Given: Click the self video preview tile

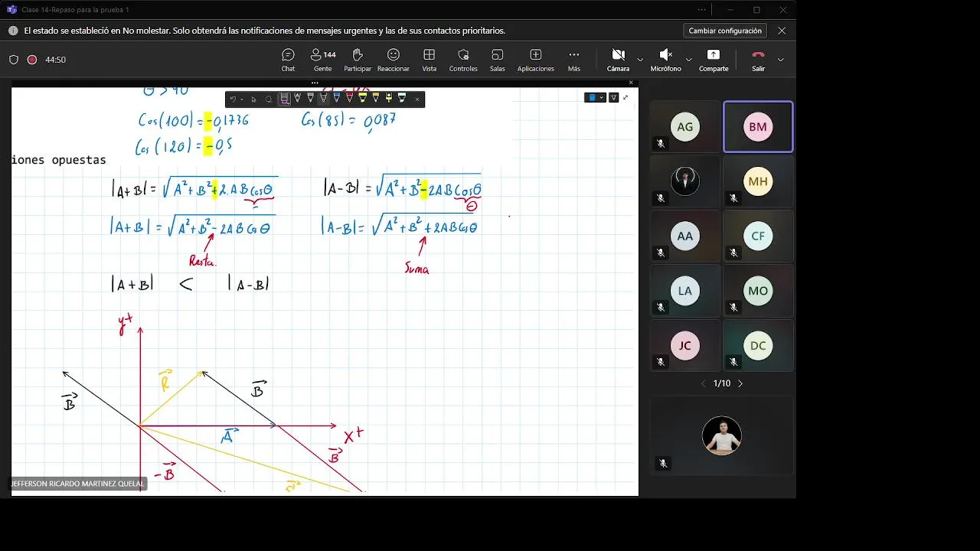Looking at the screenshot, I should 722,435.
